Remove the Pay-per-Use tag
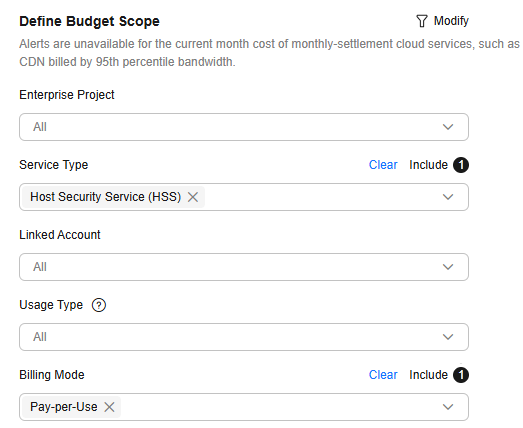The width and height of the screenshot is (523, 428). click(x=109, y=407)
